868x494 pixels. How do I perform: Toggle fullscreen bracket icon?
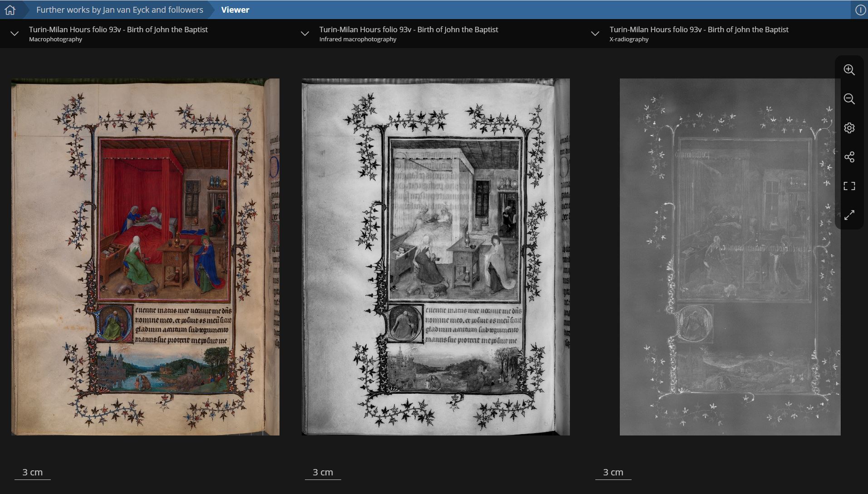pos(849,186)
